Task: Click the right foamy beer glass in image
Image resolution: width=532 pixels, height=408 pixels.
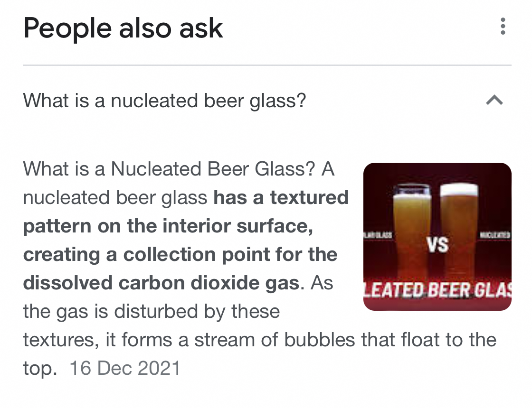Action: (x=458, y=228)
